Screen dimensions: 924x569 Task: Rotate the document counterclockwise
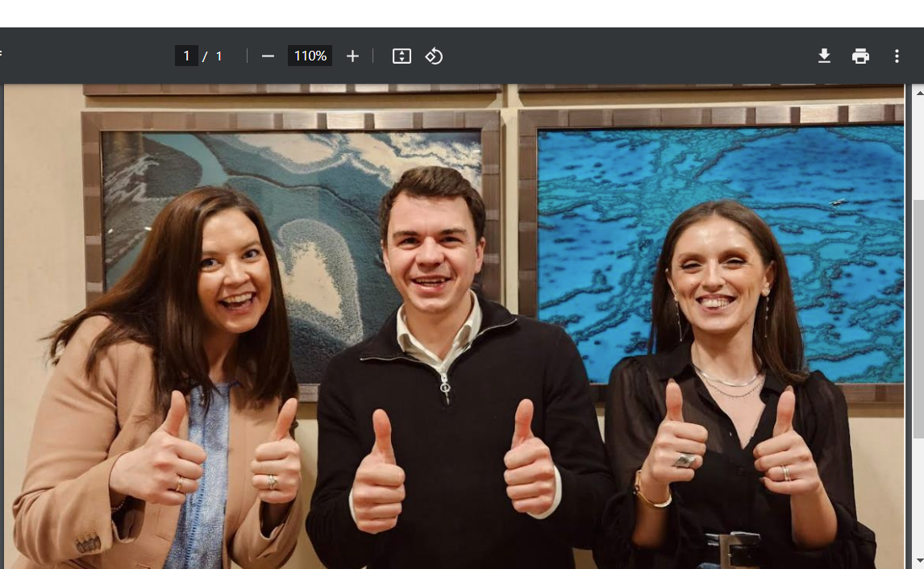tap(435, 56)
